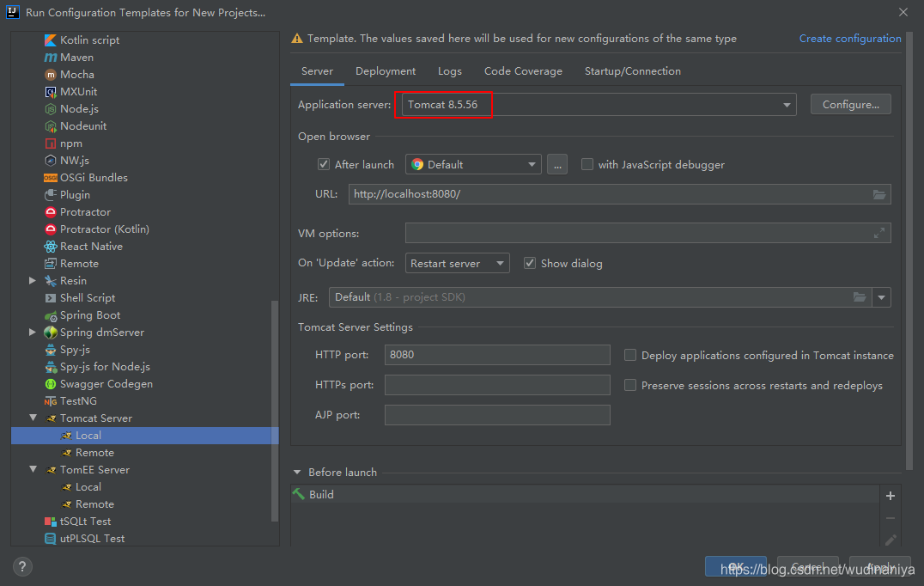Open the Startup/Connection tab
This screenshot has width=924, height=586.
click(x=632, y=71)
